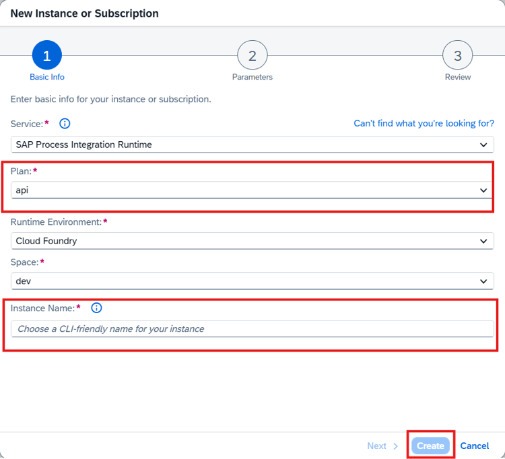Cancel the new instance dialog
The image size is (505, 459).
474,446
